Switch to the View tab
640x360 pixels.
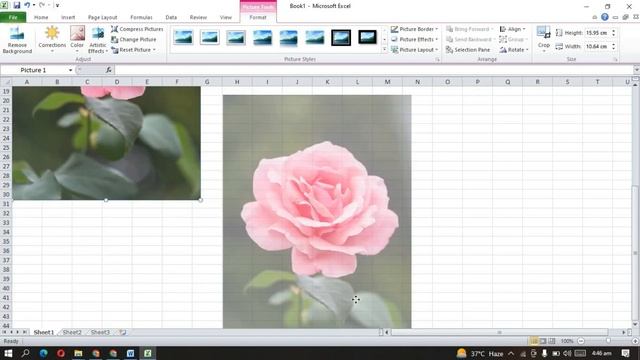[225, 17]
